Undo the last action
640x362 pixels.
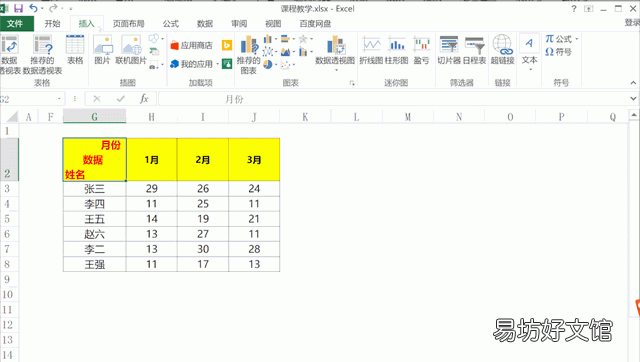(33, 8)
